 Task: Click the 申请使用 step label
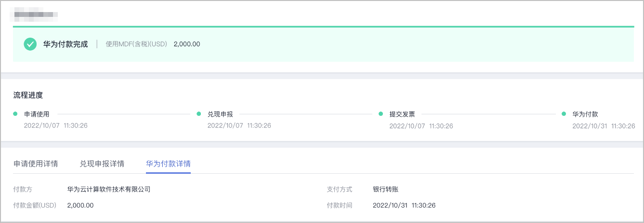[x=37, y=114]
